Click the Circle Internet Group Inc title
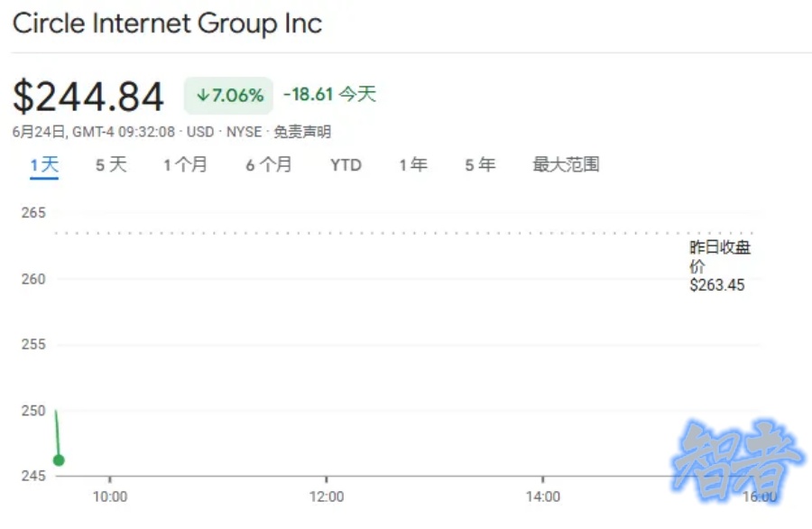 point(167,23)
